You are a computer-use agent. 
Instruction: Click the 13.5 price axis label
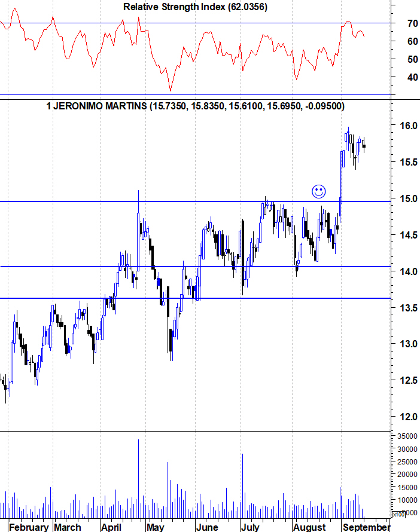(409, 308)
